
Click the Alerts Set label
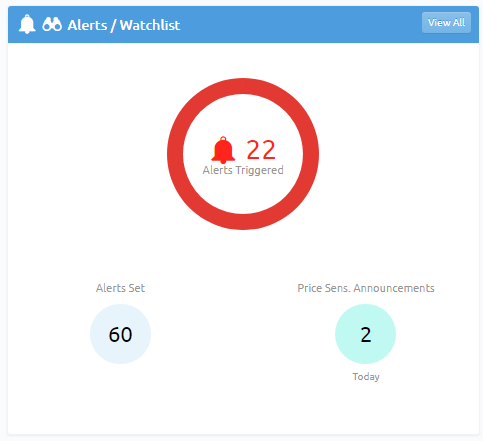coord(120,288)
